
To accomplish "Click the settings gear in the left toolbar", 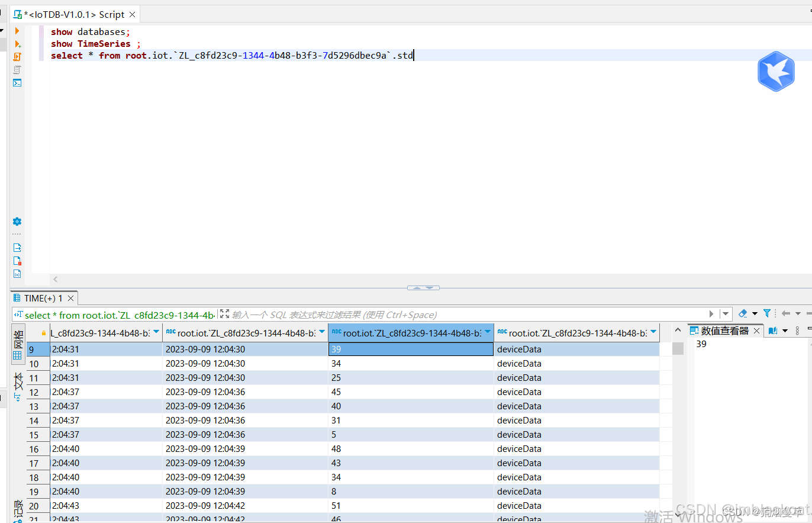I will coord(17,222).
